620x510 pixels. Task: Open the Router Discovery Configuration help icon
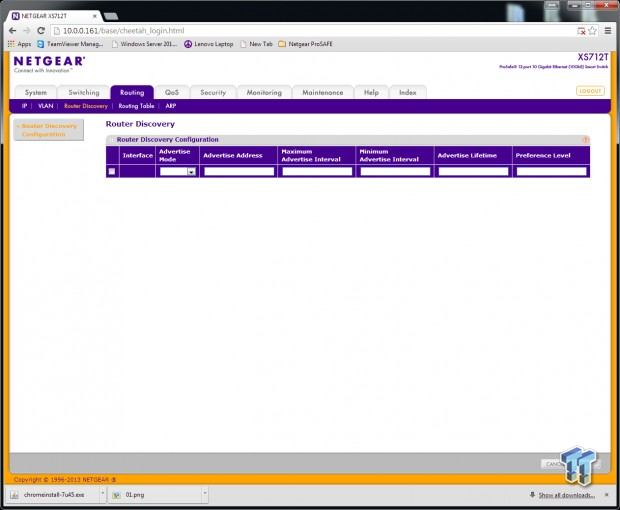585,140
